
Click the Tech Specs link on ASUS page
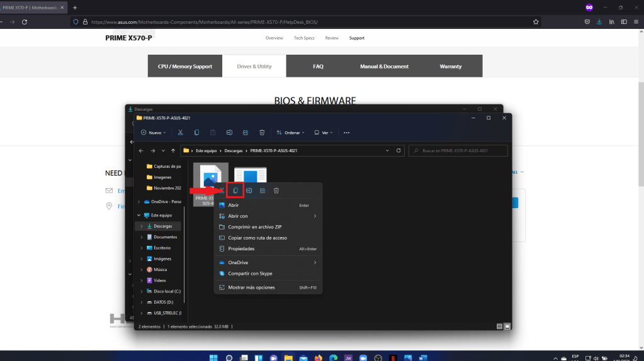[304, 38]
